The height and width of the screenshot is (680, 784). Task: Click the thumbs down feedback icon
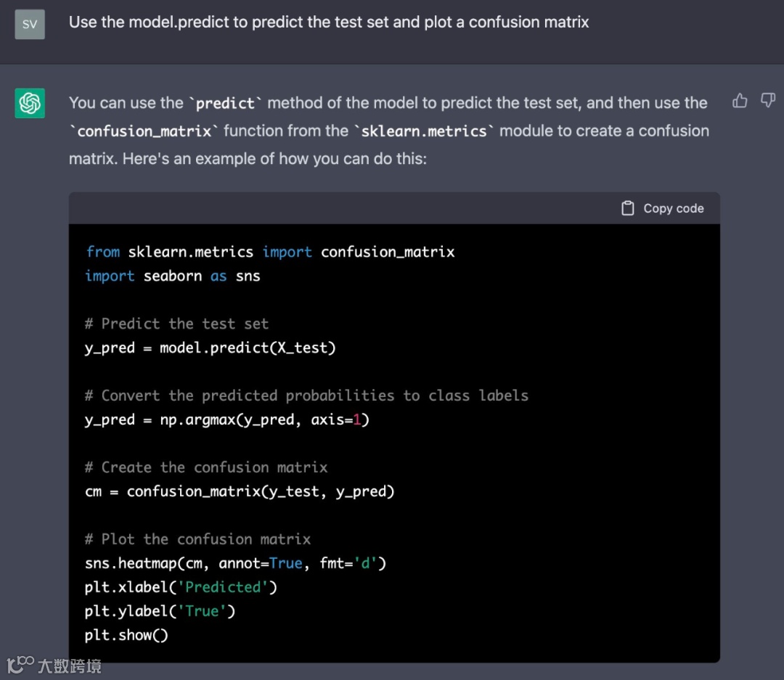coord(767,101)
